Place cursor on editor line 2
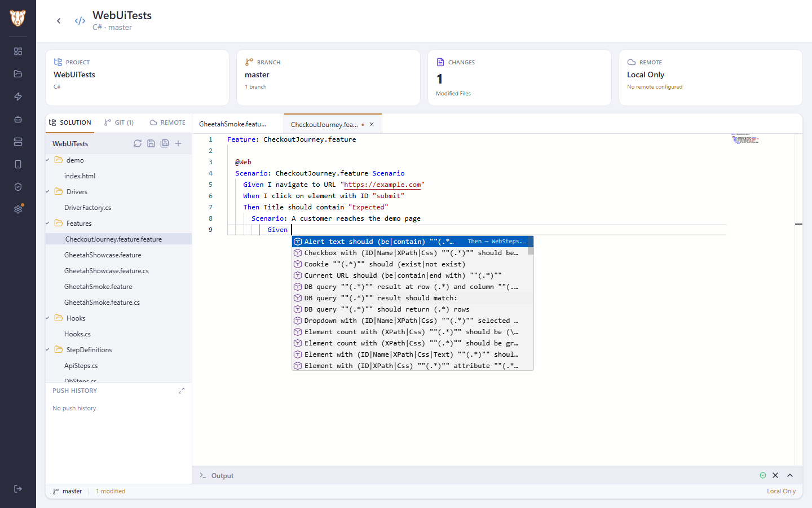 click(x=477, y=151)
